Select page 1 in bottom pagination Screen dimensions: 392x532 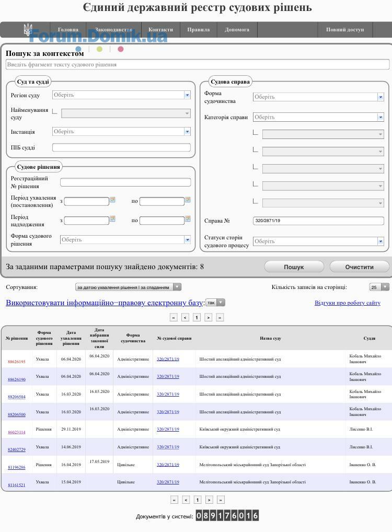click(x=198, y=500)
